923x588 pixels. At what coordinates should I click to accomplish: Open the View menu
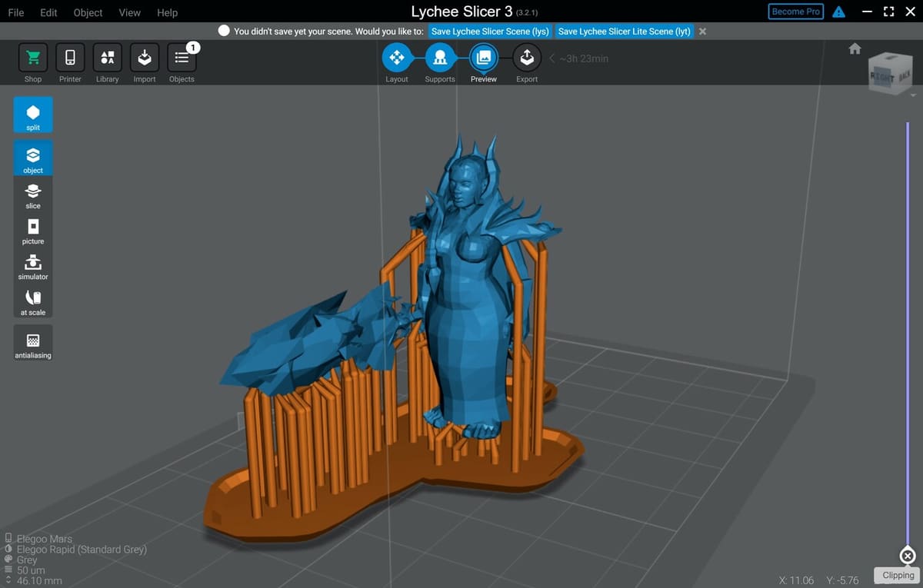130,12
